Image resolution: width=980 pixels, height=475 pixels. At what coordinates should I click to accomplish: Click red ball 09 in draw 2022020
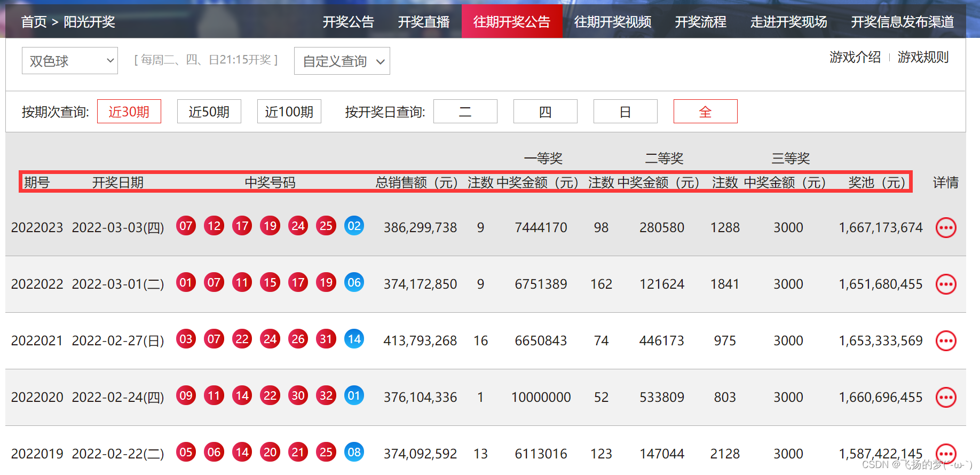coord(186,395)
